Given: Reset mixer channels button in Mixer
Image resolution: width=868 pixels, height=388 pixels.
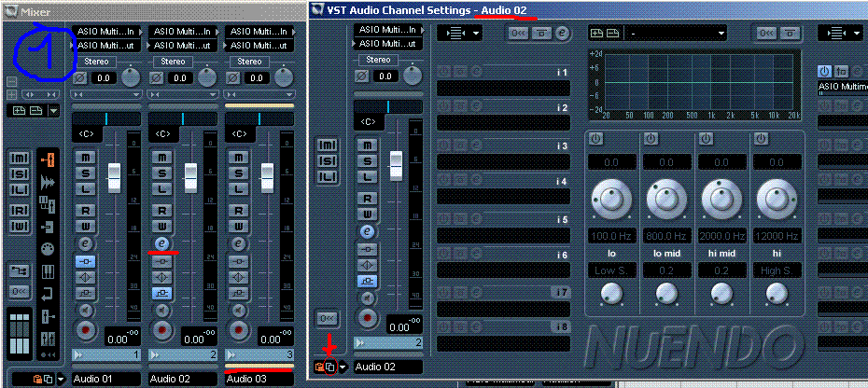Looking at the screenshot, I should 20,292.
